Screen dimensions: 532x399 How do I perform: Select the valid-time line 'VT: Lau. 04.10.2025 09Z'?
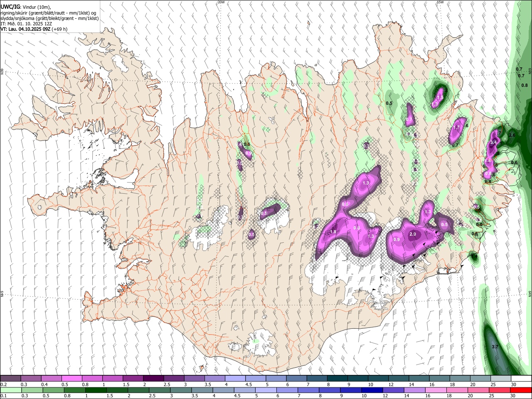pyautogui.click(x=25, y=29)
